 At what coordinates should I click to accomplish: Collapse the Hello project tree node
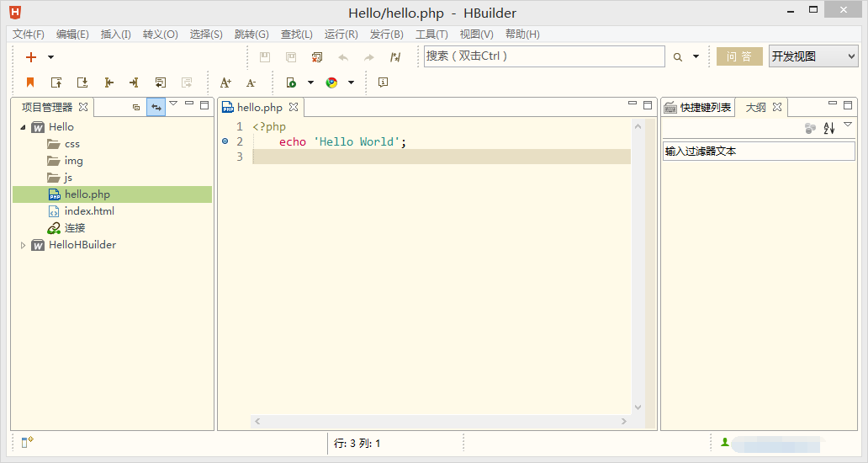(23, 127)
